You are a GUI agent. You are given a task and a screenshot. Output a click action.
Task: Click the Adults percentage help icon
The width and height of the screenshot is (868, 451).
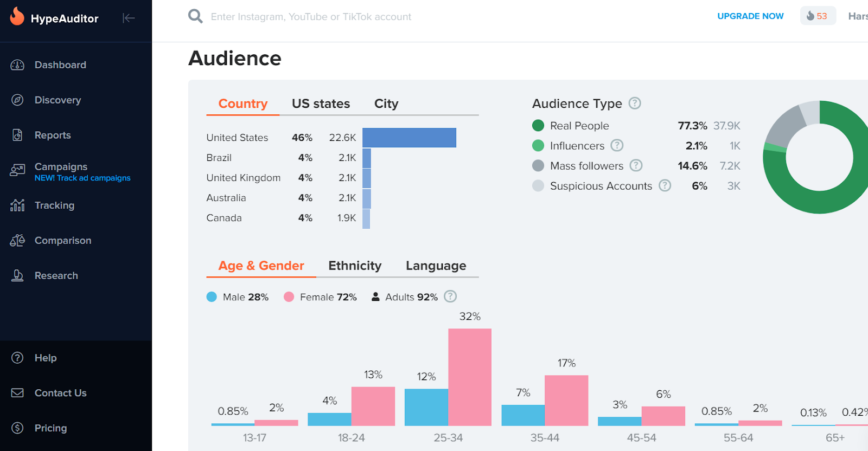click(450, 297)
